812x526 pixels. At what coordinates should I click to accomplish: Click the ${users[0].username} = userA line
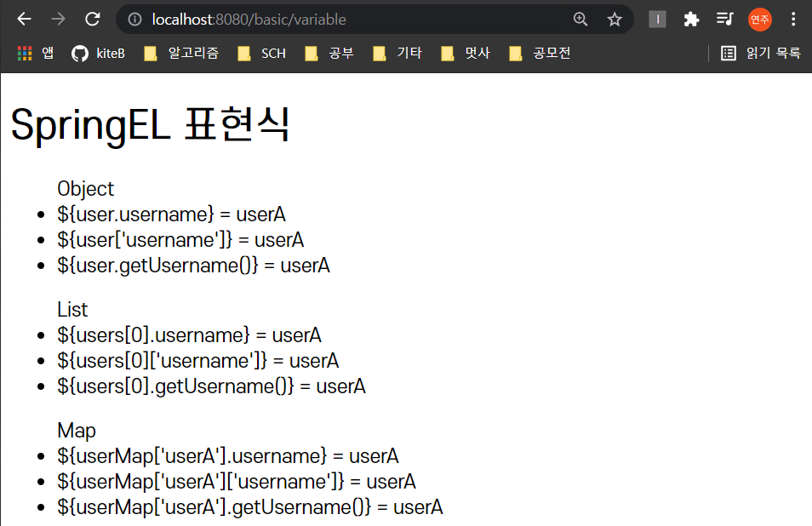(190, 335)
